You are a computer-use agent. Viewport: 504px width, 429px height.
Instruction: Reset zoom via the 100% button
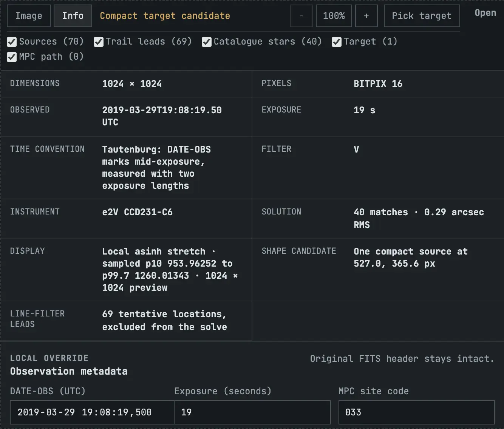pos(334,16)
